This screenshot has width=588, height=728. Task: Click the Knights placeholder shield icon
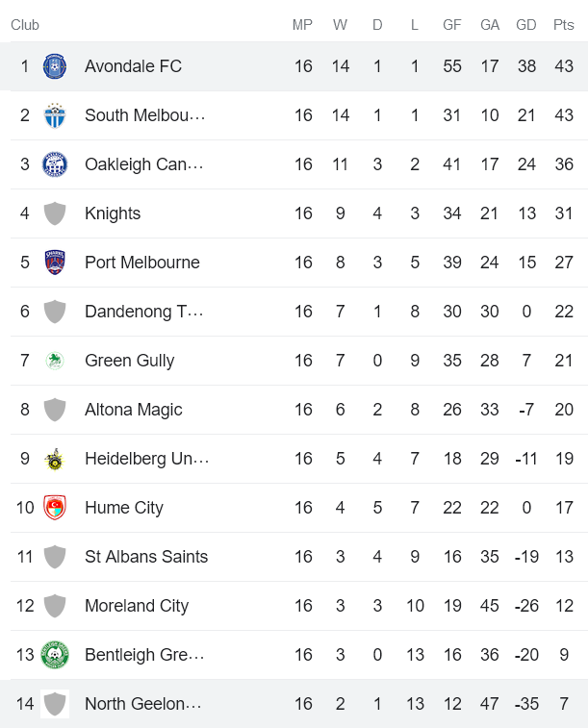pos(55,213)
